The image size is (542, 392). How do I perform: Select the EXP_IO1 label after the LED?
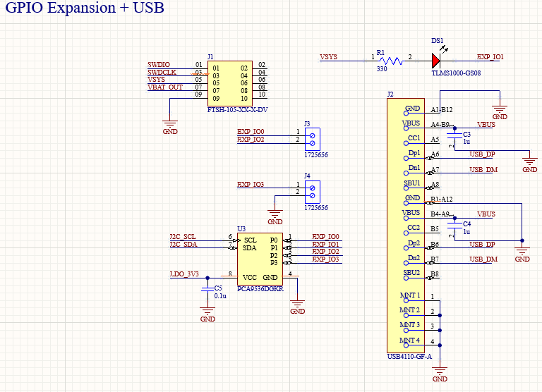[490, 57]
